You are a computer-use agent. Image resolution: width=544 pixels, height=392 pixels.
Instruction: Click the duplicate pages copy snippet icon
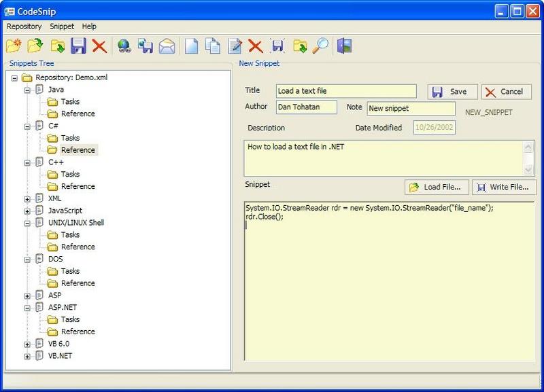tap(214, 46)
